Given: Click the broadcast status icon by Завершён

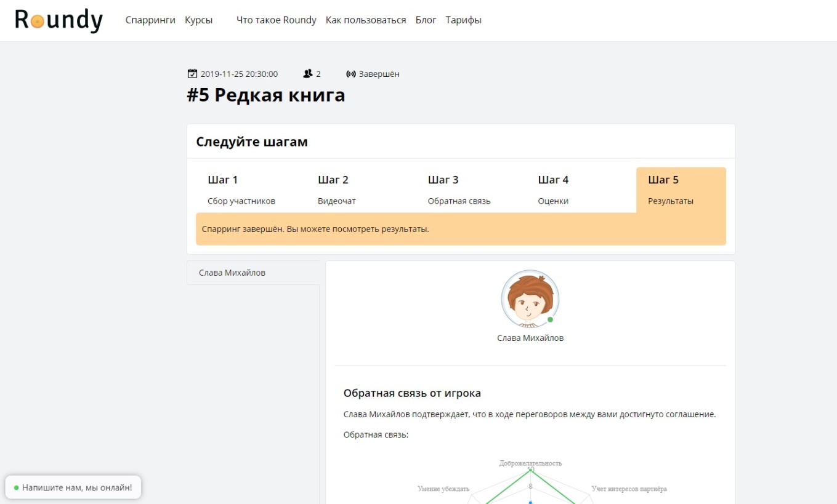Looking at the screenshot, I should (x=351, y=74).
